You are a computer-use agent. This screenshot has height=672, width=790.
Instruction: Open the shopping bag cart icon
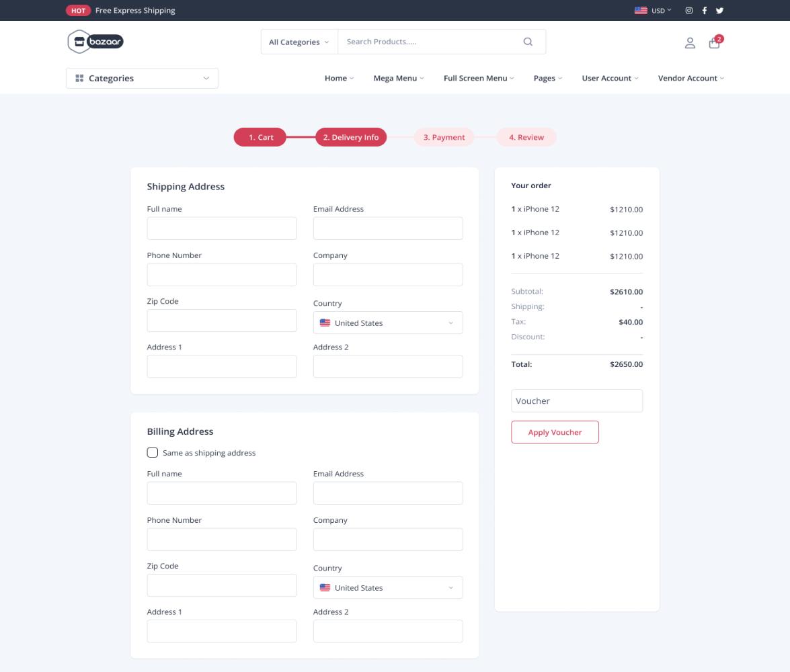714,43
